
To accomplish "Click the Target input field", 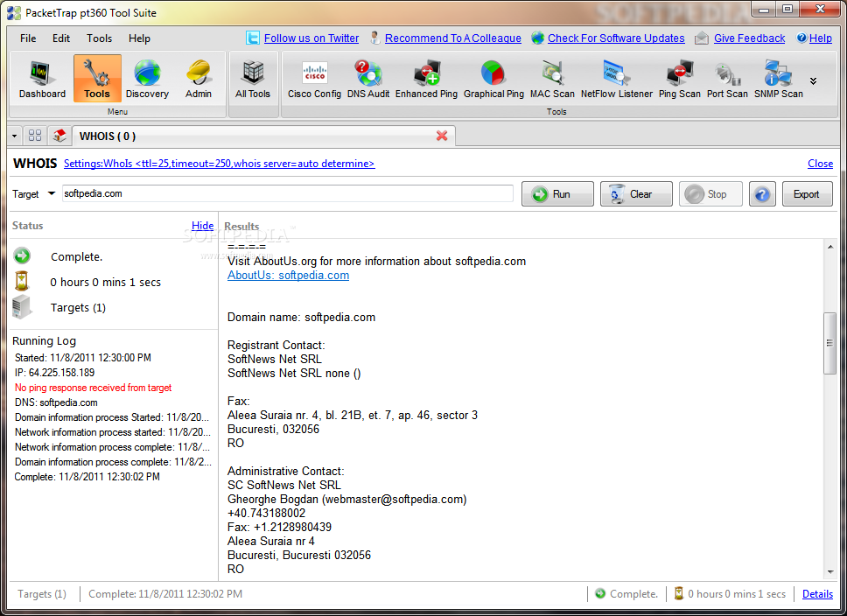I will pyautogui.click(x=287, y=193).
